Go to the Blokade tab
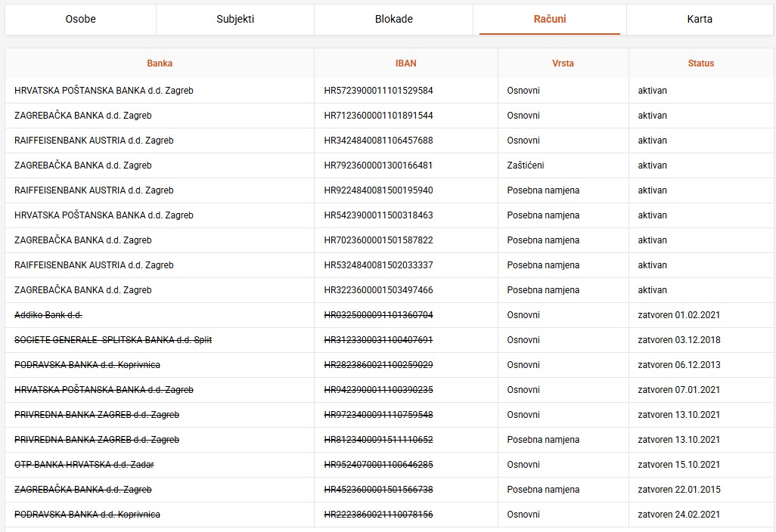This screenshot has height=532, width=776. pos(393,19)
